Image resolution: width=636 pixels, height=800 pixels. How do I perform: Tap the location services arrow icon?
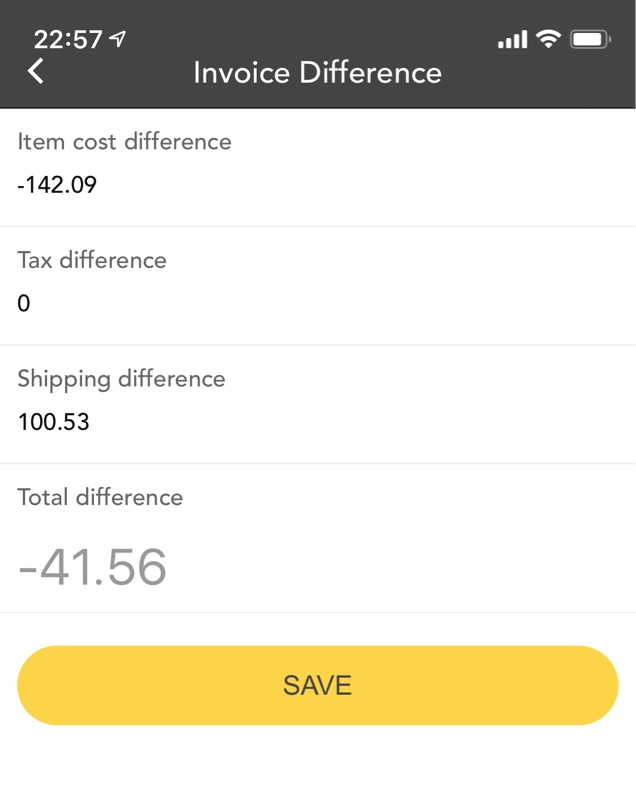coord(118,39)
